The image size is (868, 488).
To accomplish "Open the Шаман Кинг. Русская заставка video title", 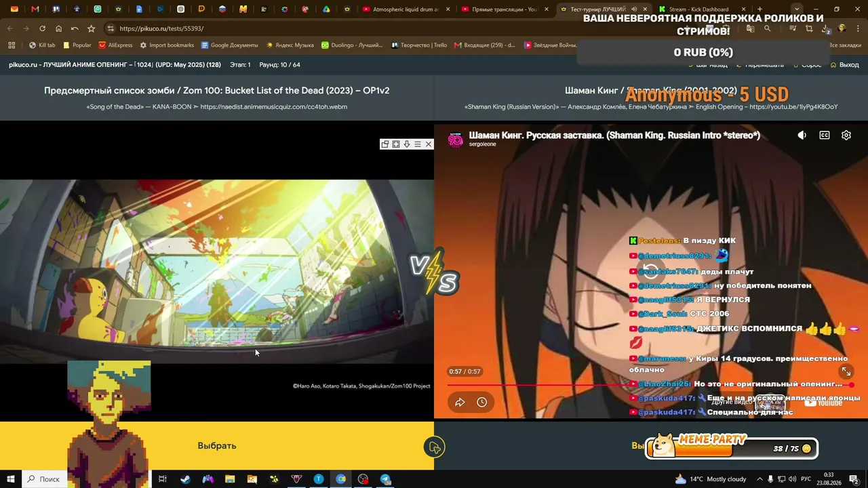I will coord(614,136).
